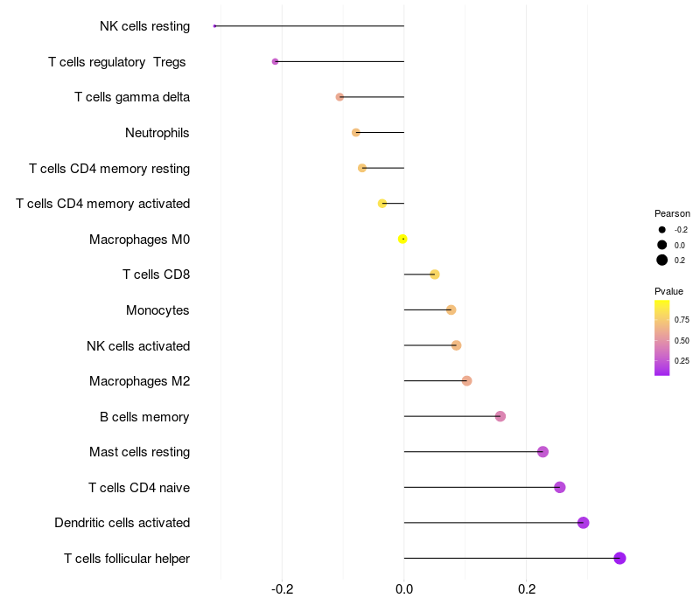Click the B cells memory data point
Image resolution: width=700 pixels, height=612 pixels.
click(500, 416)
